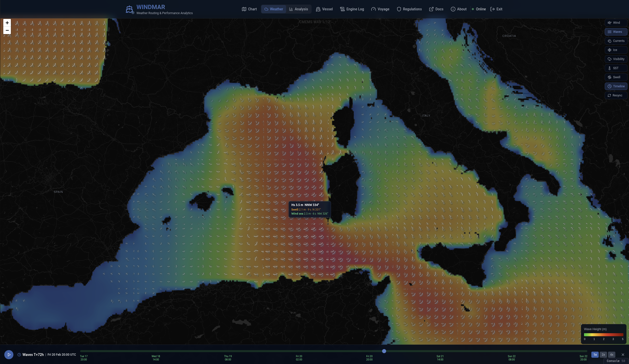Set playback speed to 4x
Viewport: 629px width, 364px height.
point(612,355)
